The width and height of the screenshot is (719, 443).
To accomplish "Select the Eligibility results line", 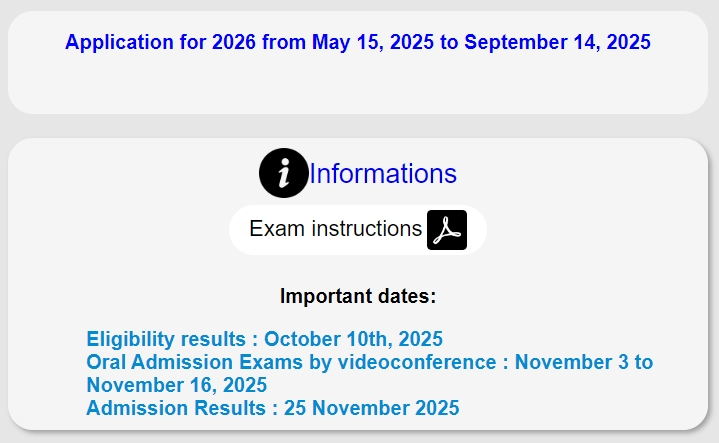I will pyautogui.click(x=265, y=339).
